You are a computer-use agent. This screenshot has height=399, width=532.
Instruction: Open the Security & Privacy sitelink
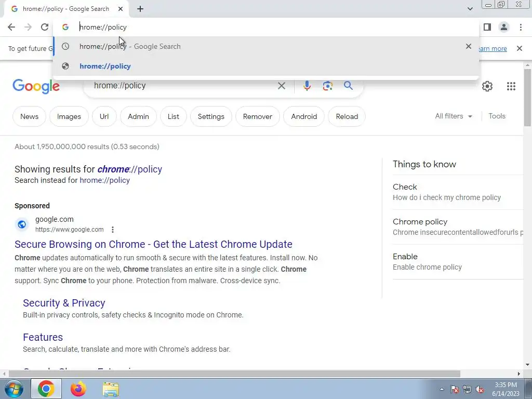click(x=64, y=303)
